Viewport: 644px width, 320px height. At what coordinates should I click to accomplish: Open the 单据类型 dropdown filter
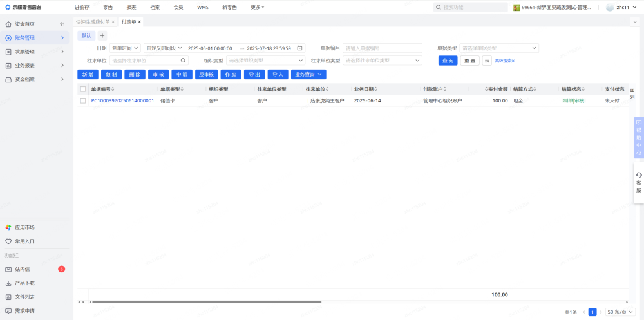click(x=499, y=48)
